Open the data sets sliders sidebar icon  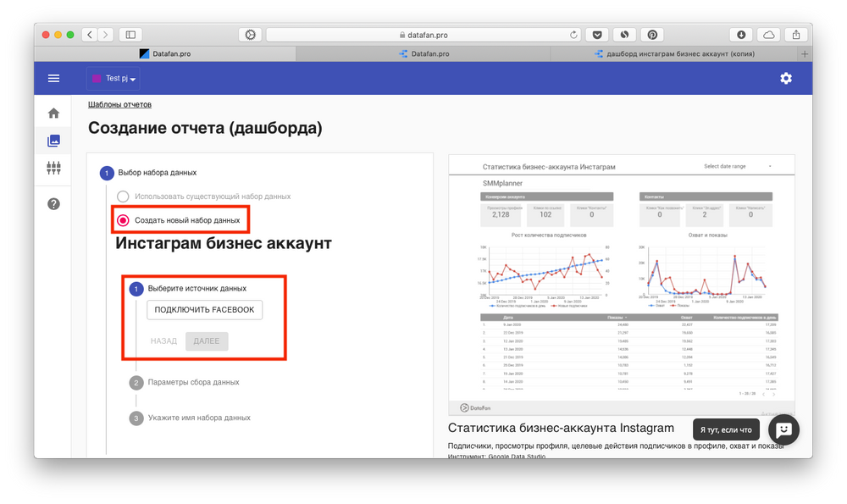pos(53,168)
